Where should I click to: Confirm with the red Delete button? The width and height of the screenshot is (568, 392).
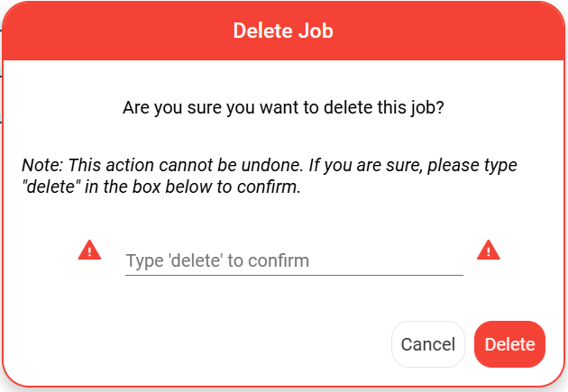(x=509, y=344)
